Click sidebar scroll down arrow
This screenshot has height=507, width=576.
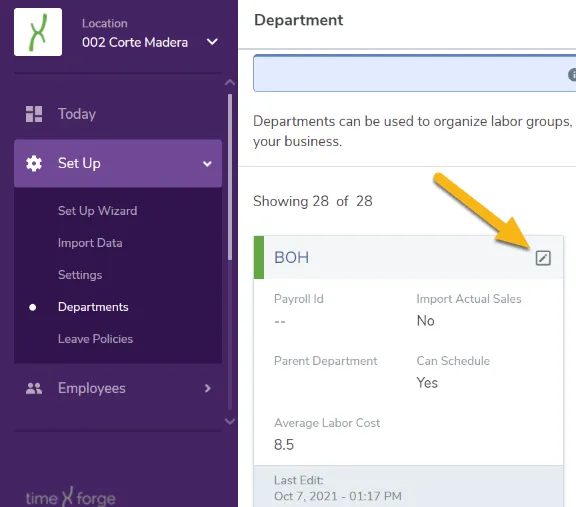230,421
